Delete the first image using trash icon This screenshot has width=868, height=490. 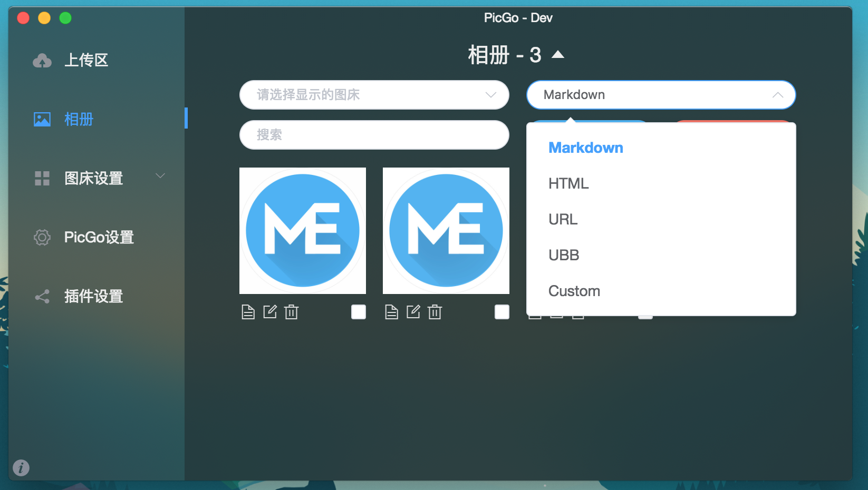[291, 312]
